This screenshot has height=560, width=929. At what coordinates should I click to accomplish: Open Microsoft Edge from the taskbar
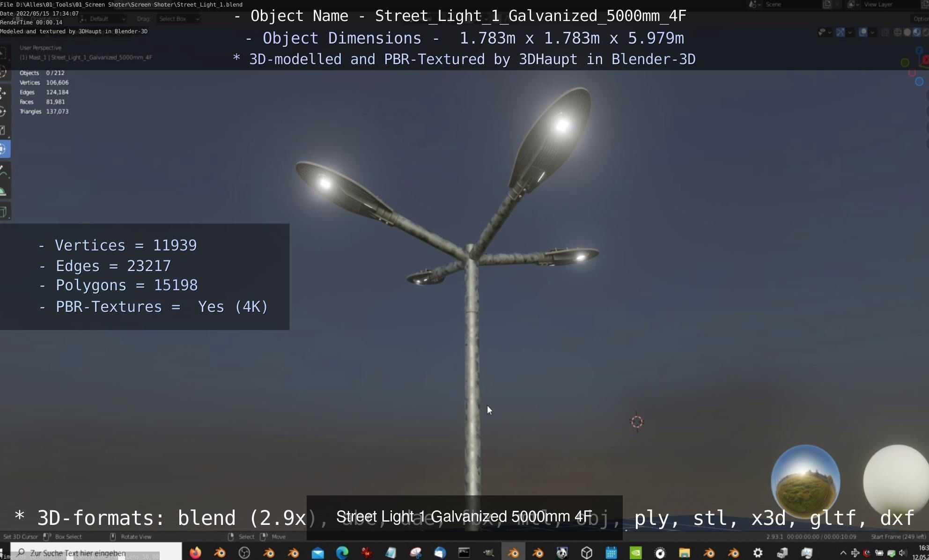pos(342,553)
